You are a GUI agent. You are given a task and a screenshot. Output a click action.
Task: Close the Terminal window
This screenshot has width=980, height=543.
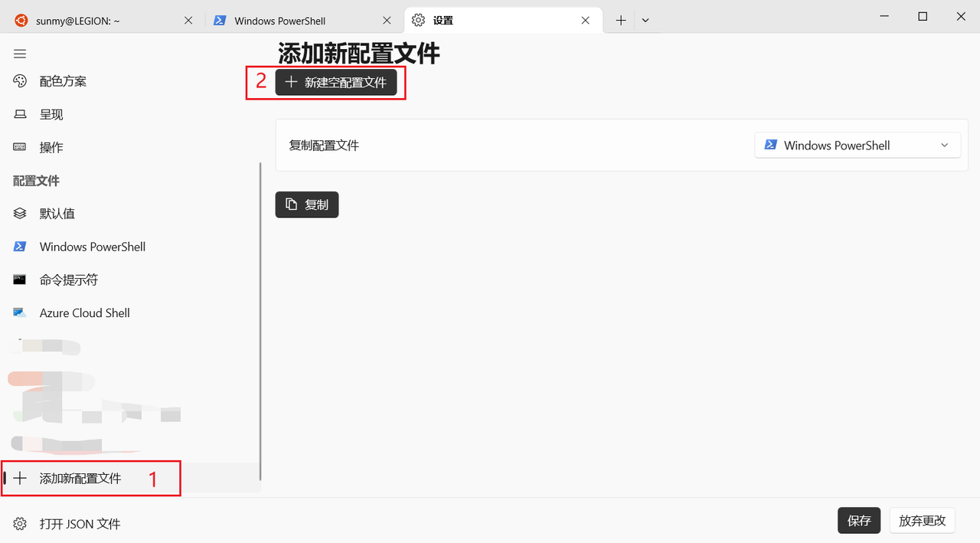tap(962, 17)
